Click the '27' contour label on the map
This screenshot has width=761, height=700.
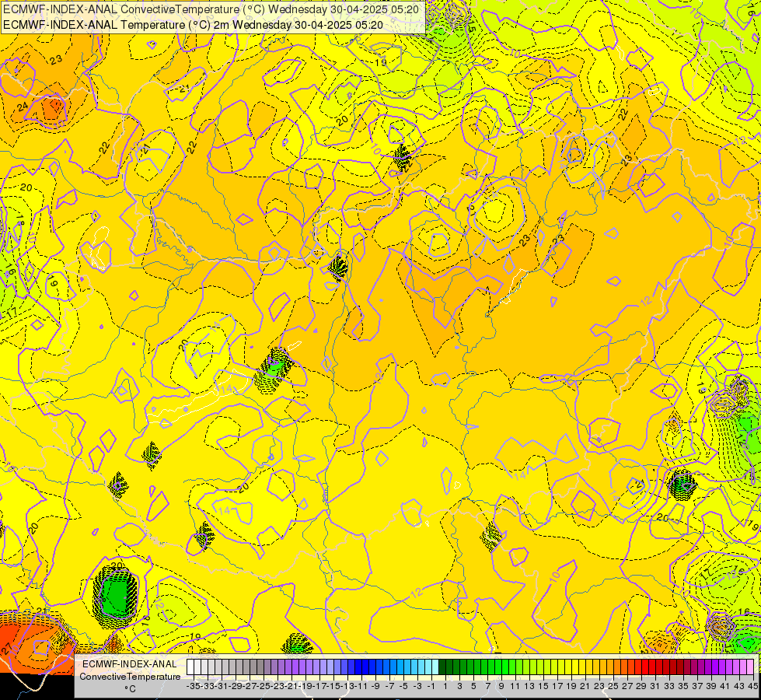7,649
